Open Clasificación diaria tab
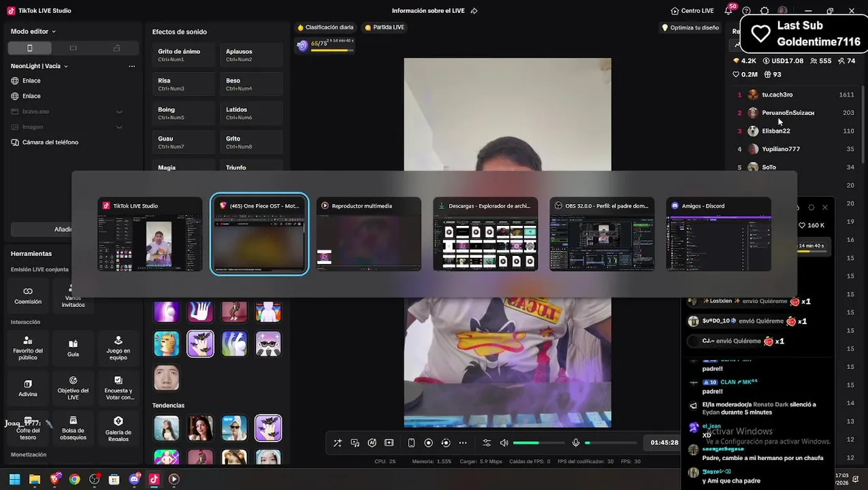868x490 pixels. [x=325, y=27]
